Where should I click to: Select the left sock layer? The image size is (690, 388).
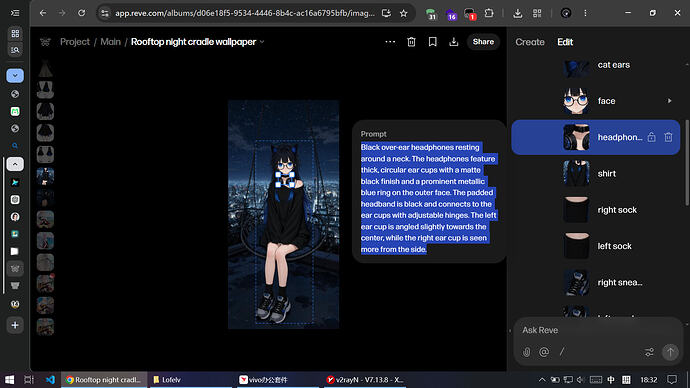tap(596, 246)
